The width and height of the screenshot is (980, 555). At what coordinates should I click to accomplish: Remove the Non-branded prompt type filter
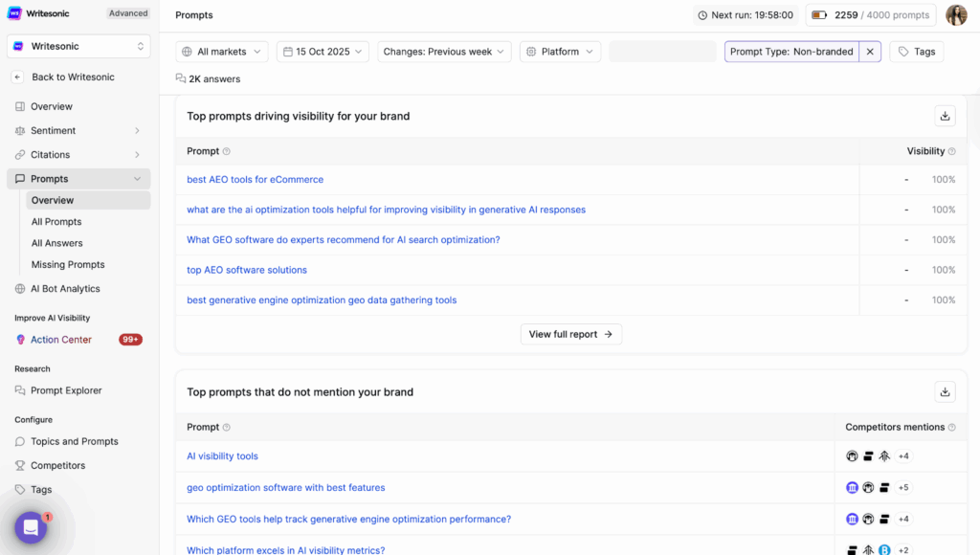(870, 52)
